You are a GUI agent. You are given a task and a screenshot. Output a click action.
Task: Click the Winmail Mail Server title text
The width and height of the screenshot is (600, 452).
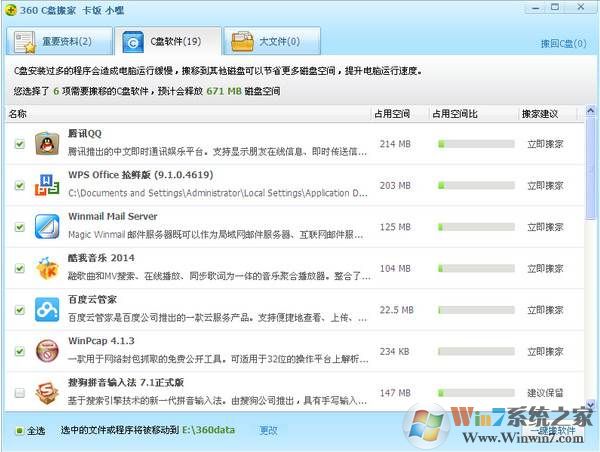point(112,216)
